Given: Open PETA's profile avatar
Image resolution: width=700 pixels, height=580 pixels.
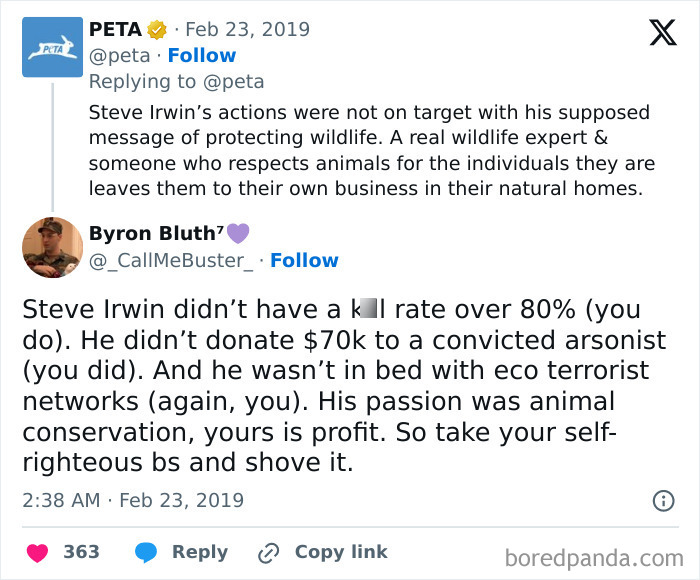Looking at the screenshot, I should [52, 47].
